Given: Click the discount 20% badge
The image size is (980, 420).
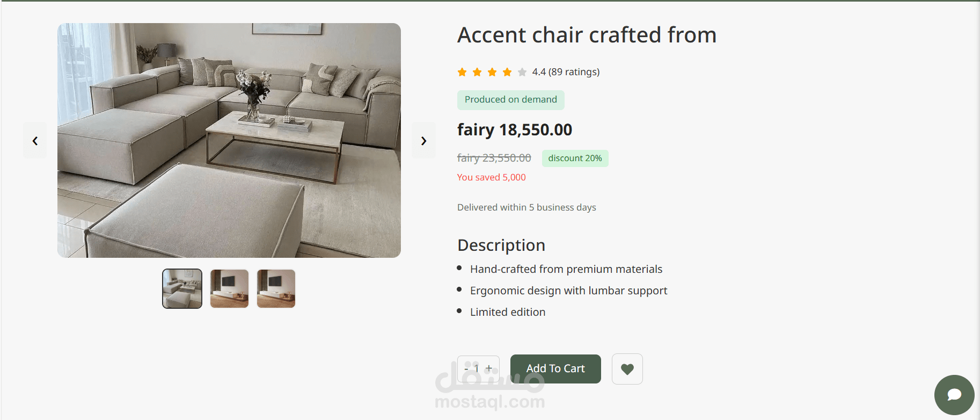Looking at the screenshot, I should coord(575,158).
